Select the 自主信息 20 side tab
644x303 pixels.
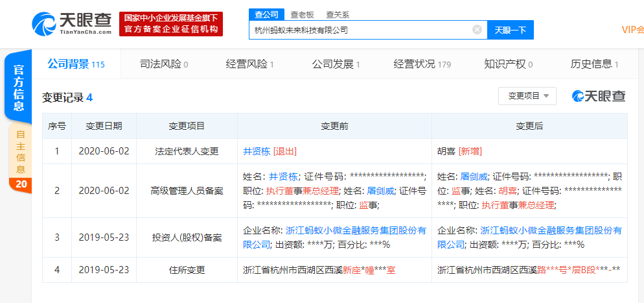(x=20, y=158)
